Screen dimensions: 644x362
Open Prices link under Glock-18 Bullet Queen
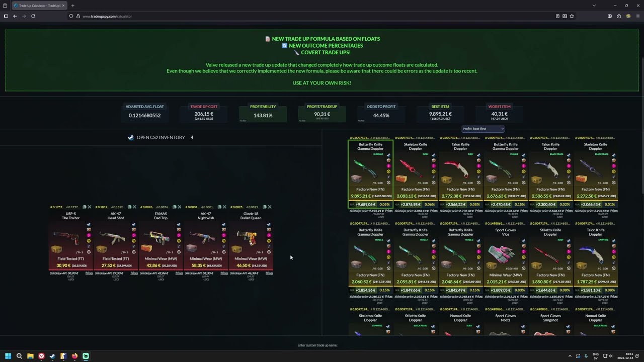coord(269,273)
